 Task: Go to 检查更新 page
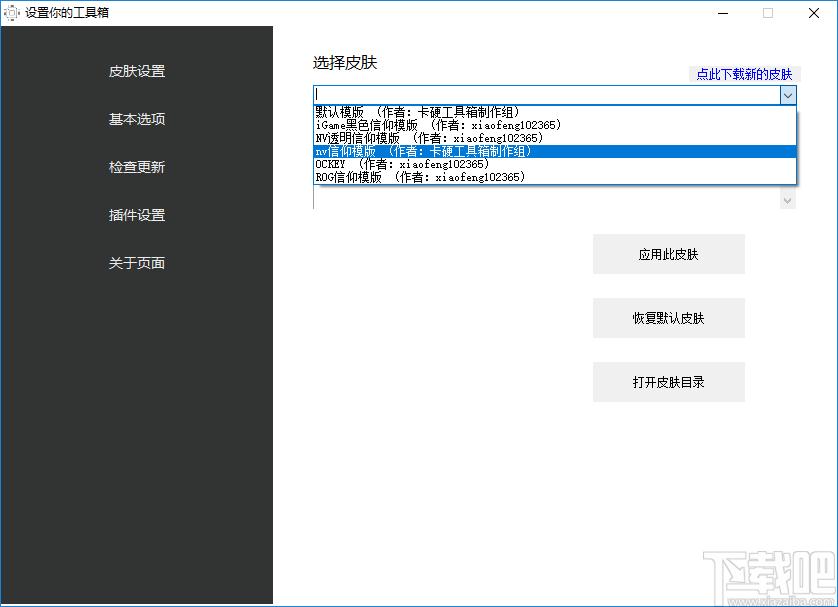click(x=137, y=167)
